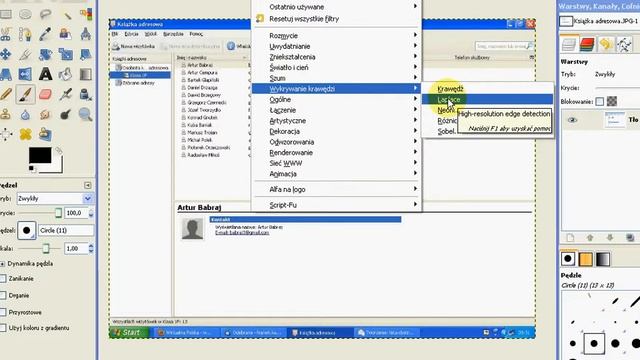Viewport: 640px width, 360px height.
Task: Select the Perspective tool
Action: pyautogui.click(x=5, y=74)
